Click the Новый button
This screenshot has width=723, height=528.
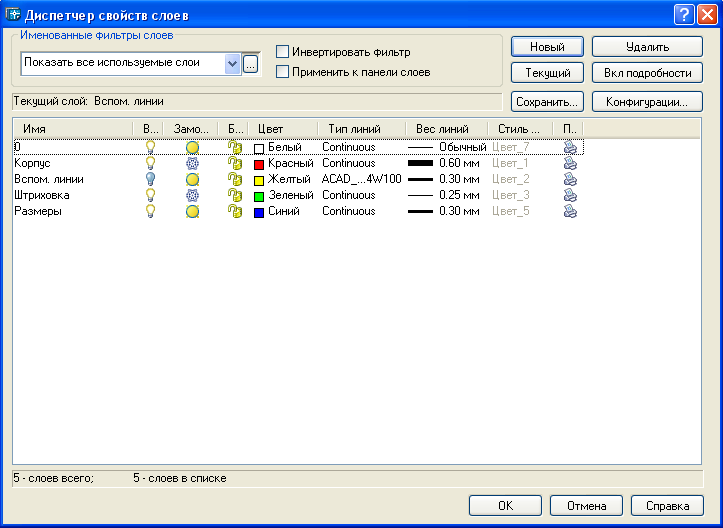547,47
